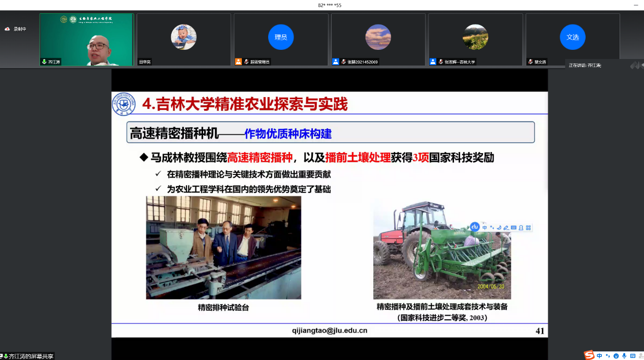This screenshot has width=644, height=360.
Task: Toggle the moon icon on Baidu toolbar
Action: click(499, 228)
